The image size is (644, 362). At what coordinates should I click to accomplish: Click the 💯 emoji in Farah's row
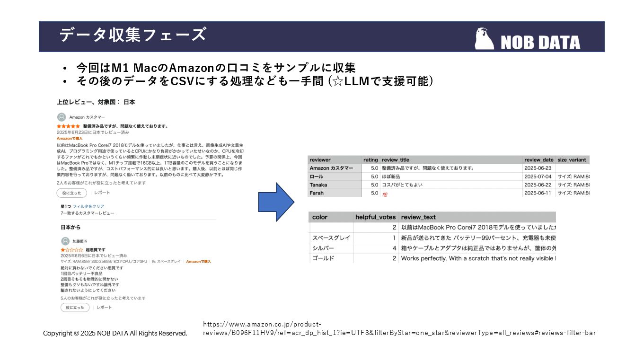384,194
